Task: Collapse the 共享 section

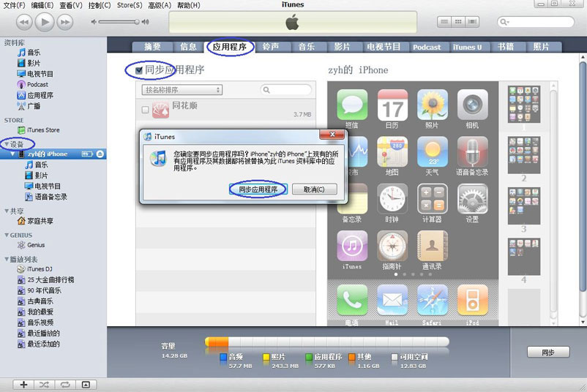Action: coord(7,211)
